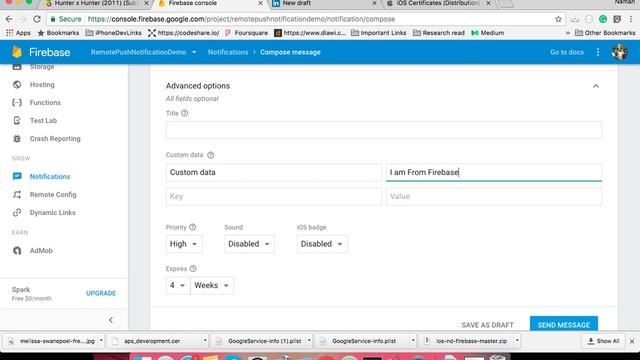The width and height of the screenshot is (640, 360).
Task: Click the Expires help icon
Action: tap(193, 268)
